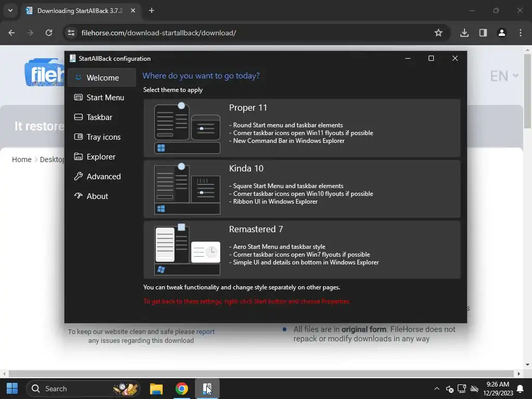Click the red 'To get back to these settings' text

(247, 301)
